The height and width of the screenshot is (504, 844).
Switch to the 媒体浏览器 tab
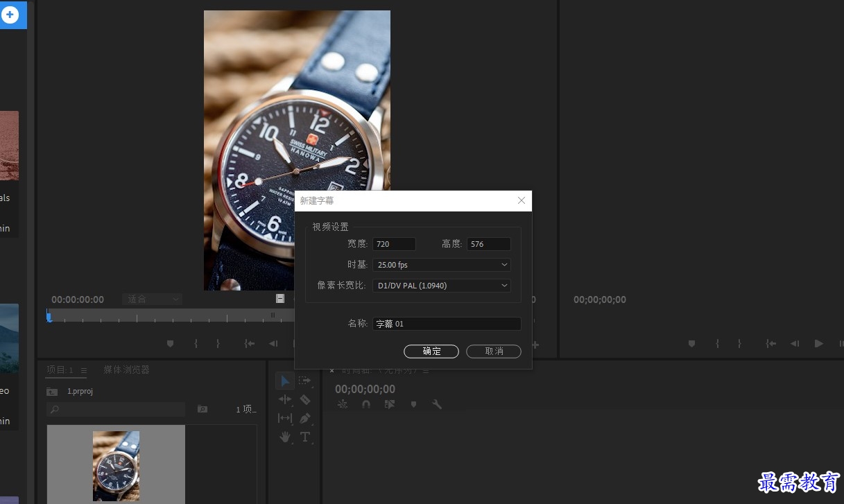click(127, 370)
